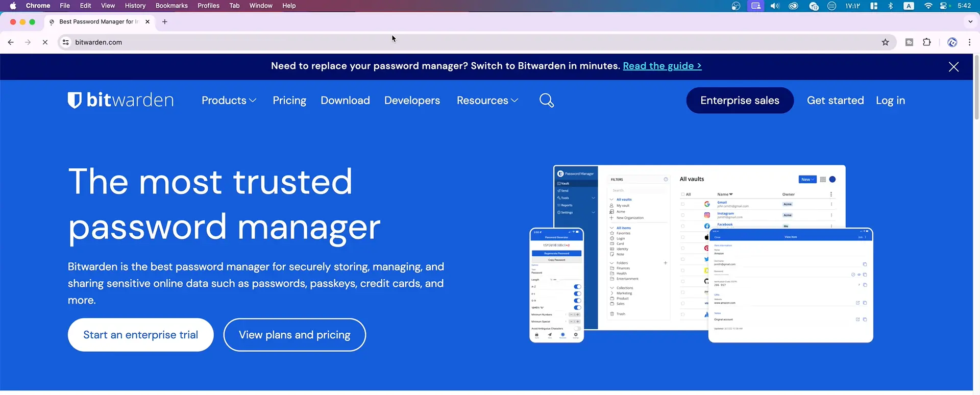Image resolution: width=980 pixels, height=395 pixels.
Task: Open the Bookmarks menu
Action: 171,6
